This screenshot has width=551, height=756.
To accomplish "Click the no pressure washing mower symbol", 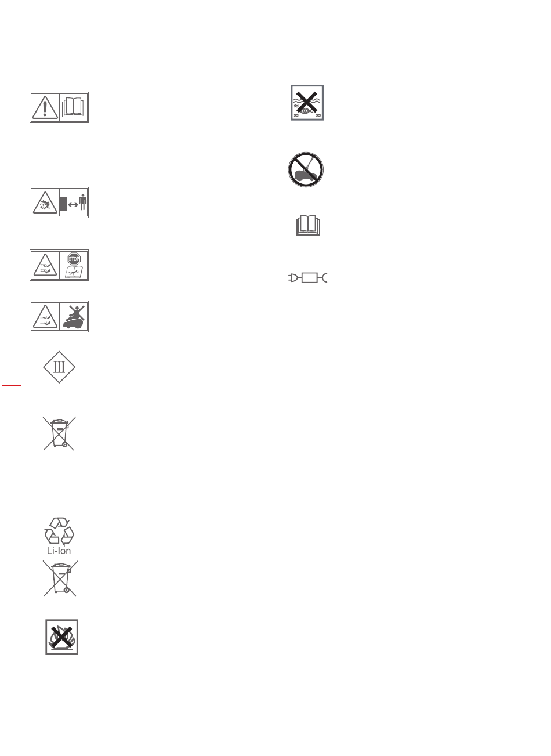I will (x=306, y=170).
